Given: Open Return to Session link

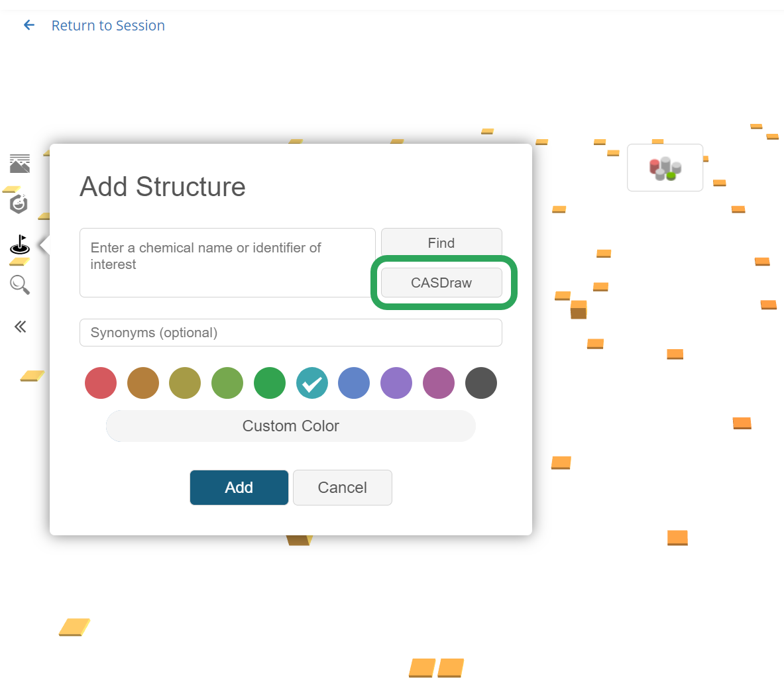Looking at the screenshot, I should (108, 25).
